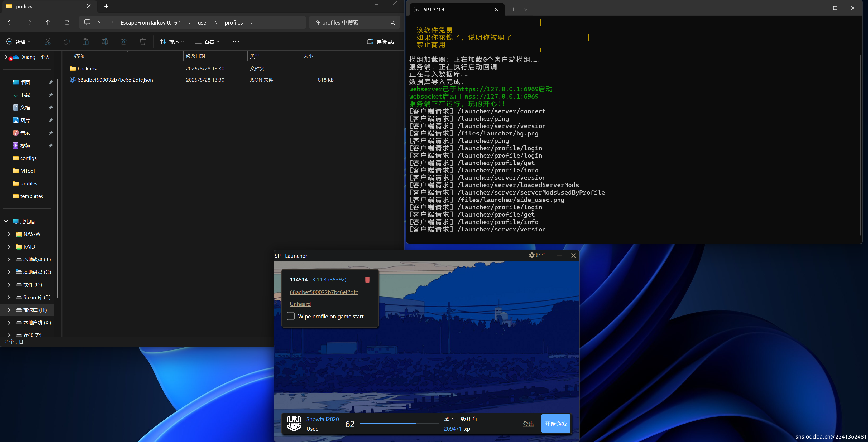The width and height of the screenshot is (868, 442).
Task: Open a new tab in File Explorer
Action: pos(106,6)
